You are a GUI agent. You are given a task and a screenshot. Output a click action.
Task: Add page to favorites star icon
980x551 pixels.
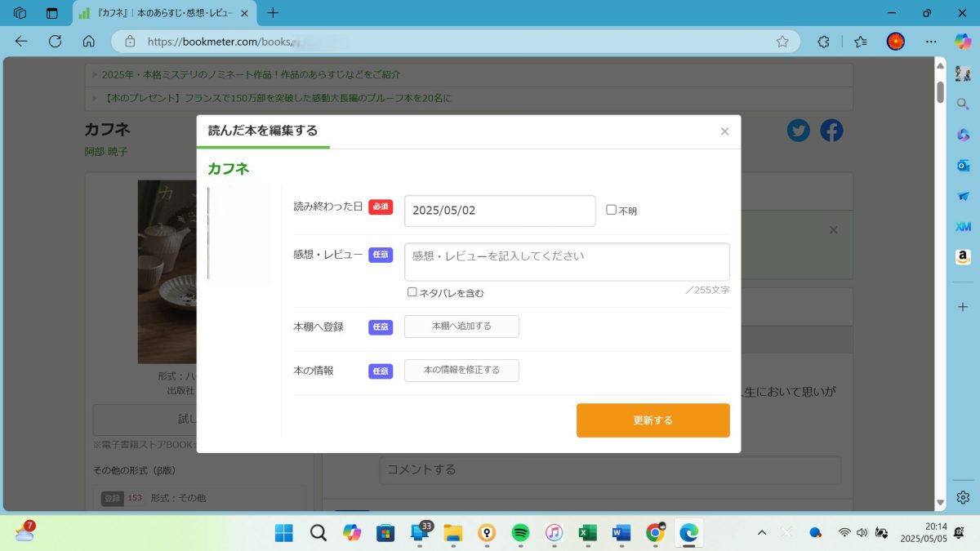pos(782,42)
